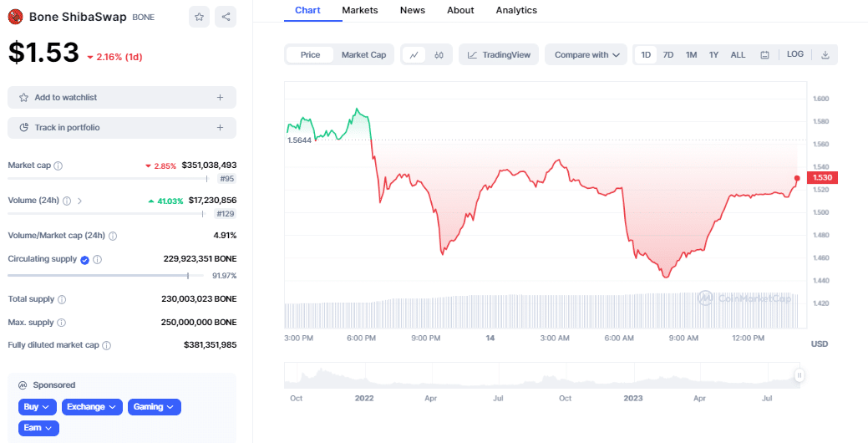The image size is (868, 443).
Task: Click the plus on Add to watchlist
Action: (220, 98)
